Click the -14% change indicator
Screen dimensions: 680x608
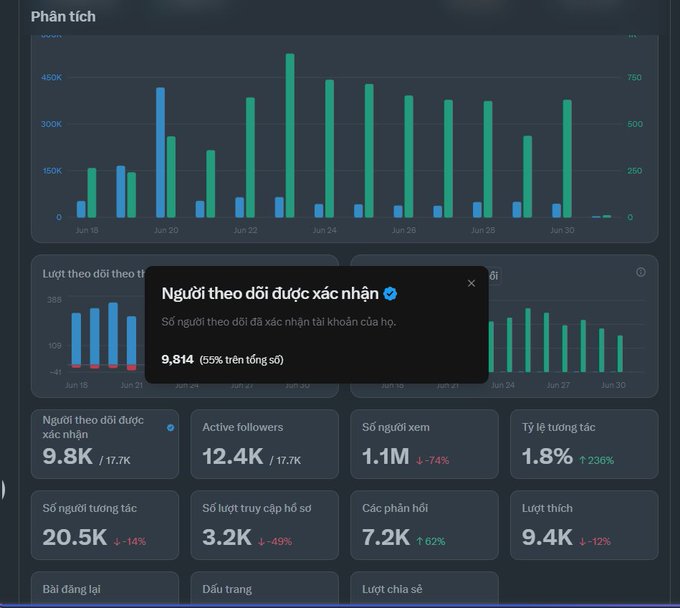(x=130, y=541)
